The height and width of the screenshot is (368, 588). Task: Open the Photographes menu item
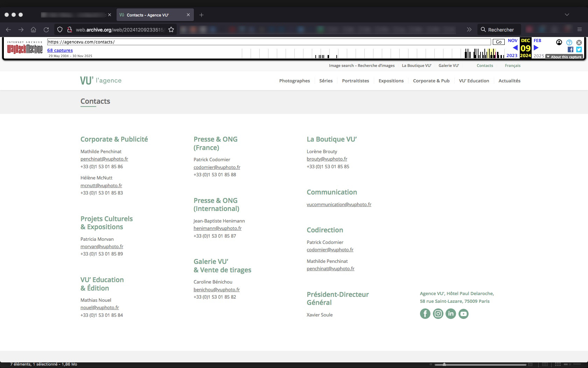pos(294,81)
